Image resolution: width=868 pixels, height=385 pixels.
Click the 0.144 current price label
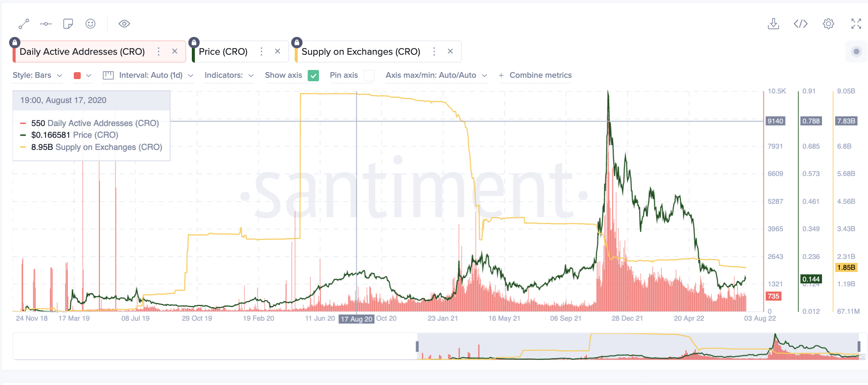coord(811,279)
